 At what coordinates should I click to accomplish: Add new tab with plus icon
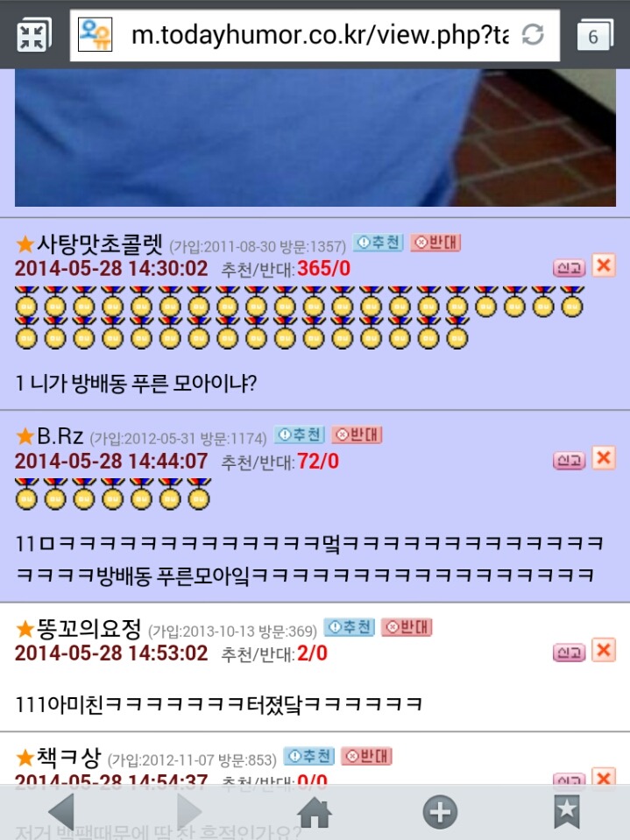point(440,812)
